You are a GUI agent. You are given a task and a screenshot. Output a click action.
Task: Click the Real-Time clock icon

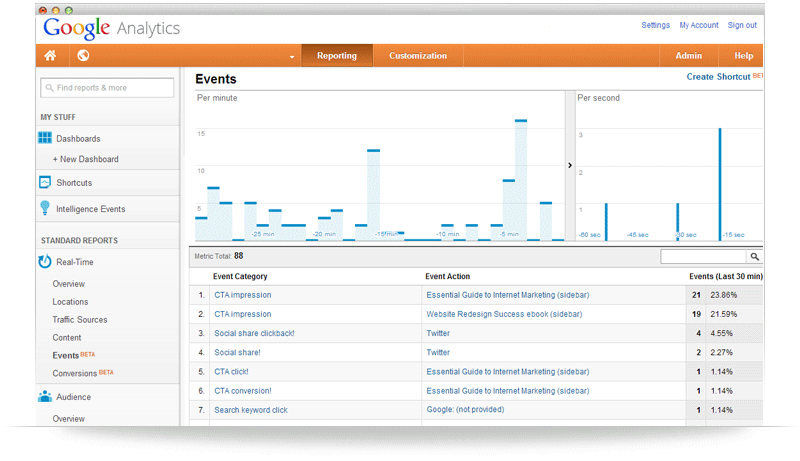(x=45, y=261)
